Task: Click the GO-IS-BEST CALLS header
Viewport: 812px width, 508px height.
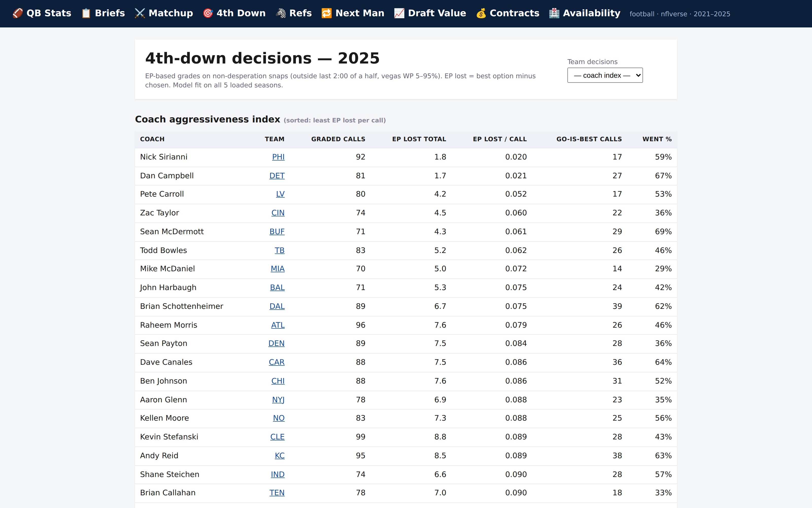Action: [x=589, y=139]
